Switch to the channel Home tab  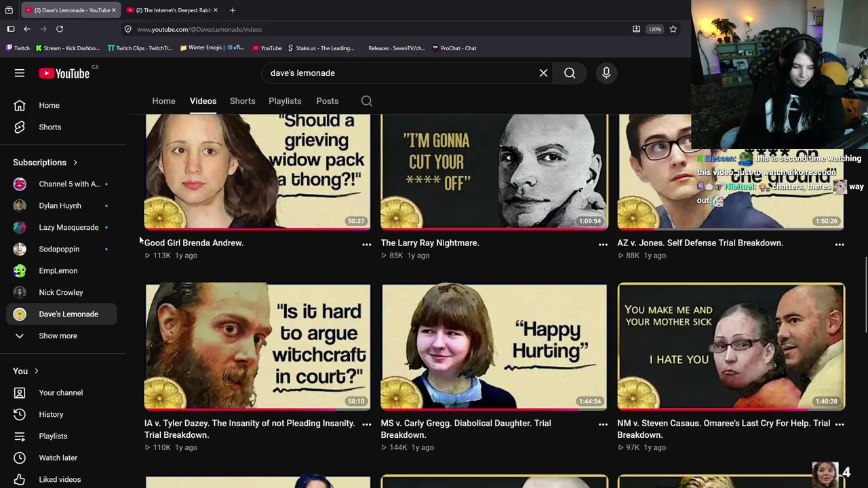(163, 101)
